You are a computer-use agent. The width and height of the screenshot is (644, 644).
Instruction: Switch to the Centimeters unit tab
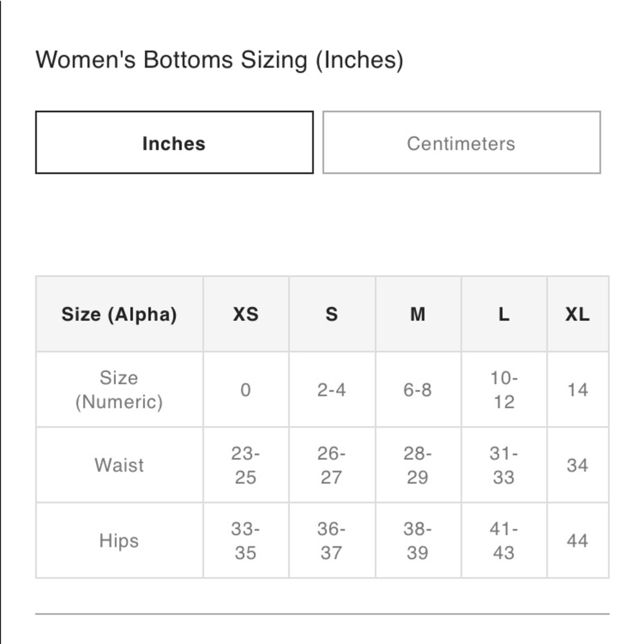coord(462,142)
